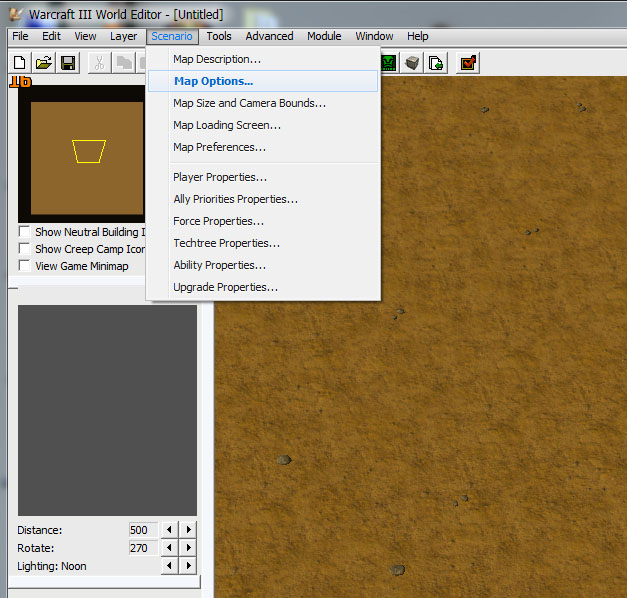Choose Map Loading Screen entry
The height and width of the screenshot is (598, 627).
[263, 125]
